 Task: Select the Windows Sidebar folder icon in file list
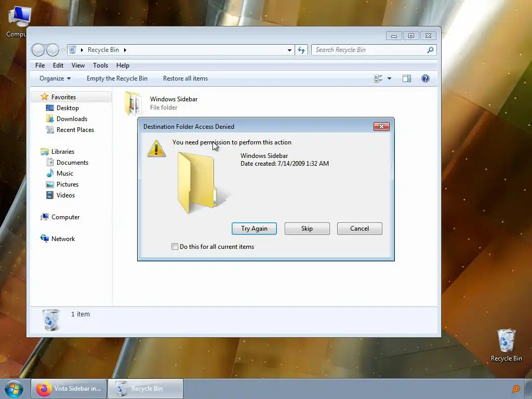(x=134, y=103)
